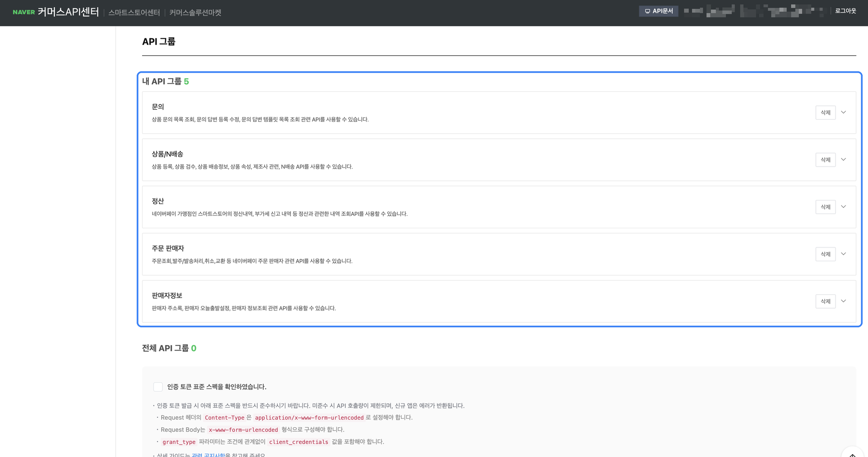Click the application/x-www-form-urlencoded code text
868x457 pixels.
309,418
